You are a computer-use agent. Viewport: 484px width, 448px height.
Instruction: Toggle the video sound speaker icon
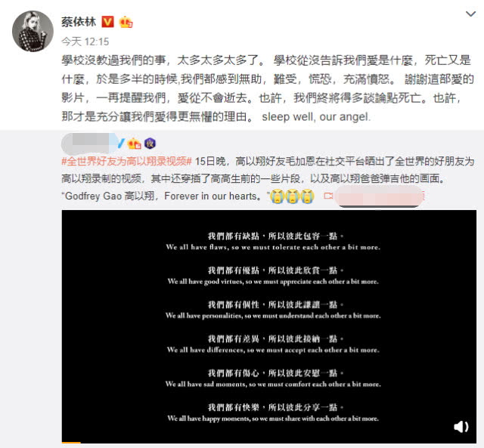tap(461, 427)
